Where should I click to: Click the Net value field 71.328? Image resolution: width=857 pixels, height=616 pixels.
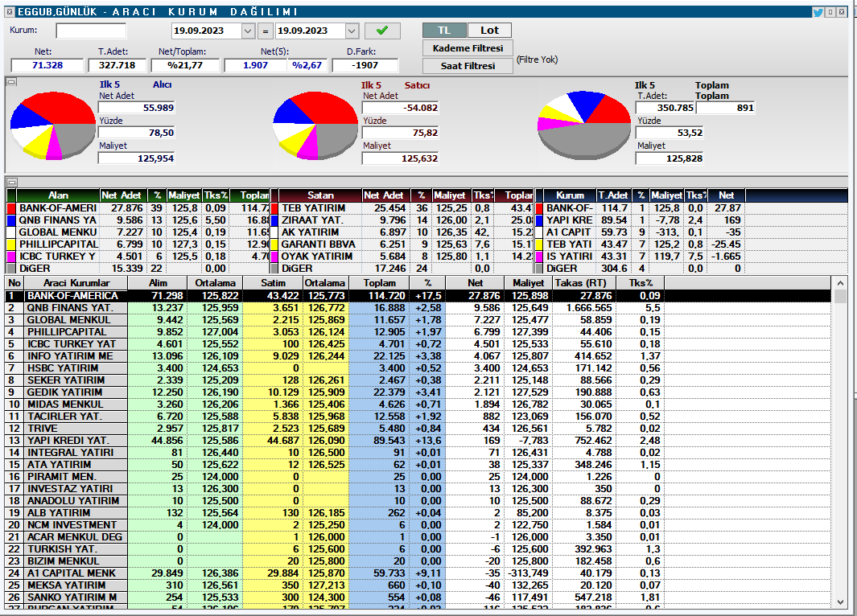click(47, 65)
